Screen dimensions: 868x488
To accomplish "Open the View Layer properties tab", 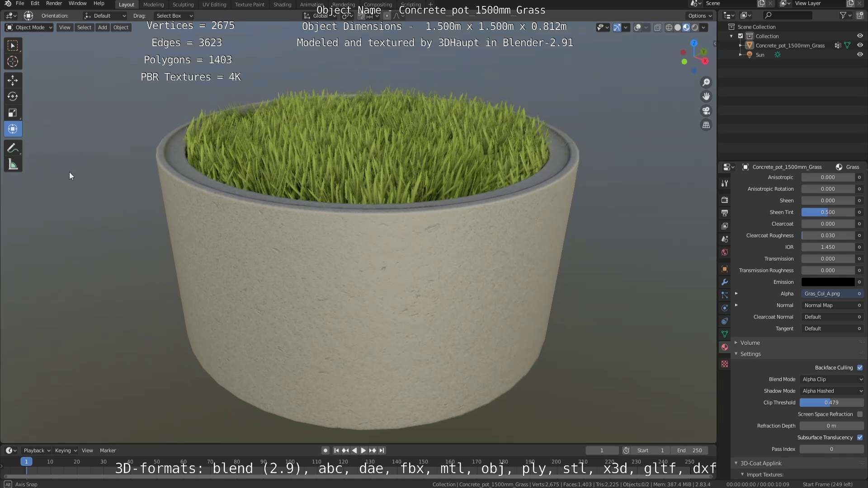I will point(725,226).
